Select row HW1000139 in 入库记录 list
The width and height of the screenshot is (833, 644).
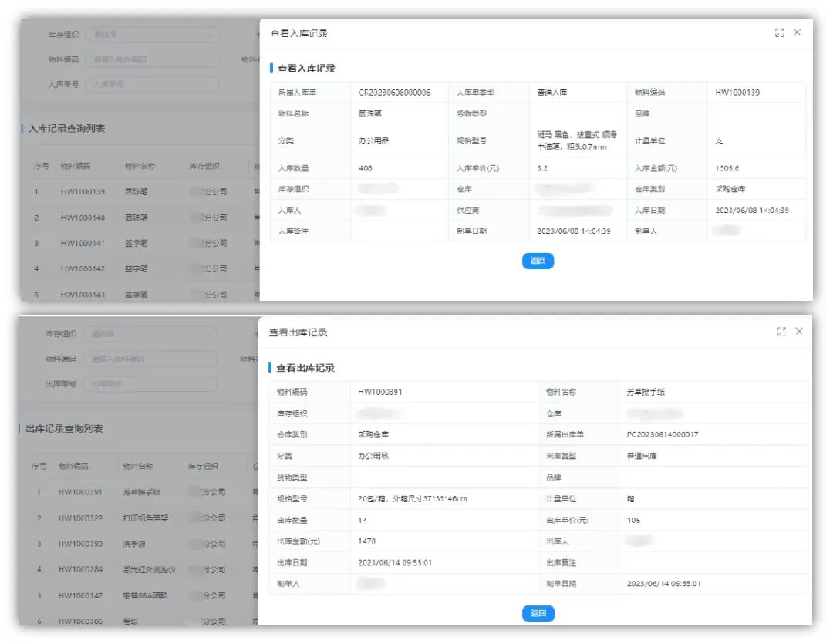click(x=83, y=191)
